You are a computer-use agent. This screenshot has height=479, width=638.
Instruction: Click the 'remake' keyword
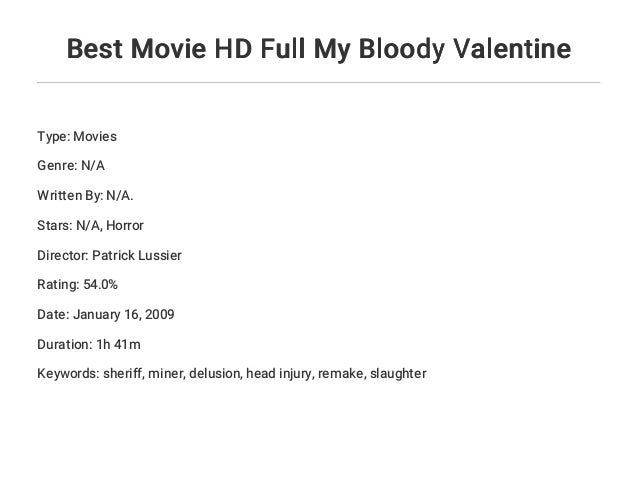coord(340,374)
